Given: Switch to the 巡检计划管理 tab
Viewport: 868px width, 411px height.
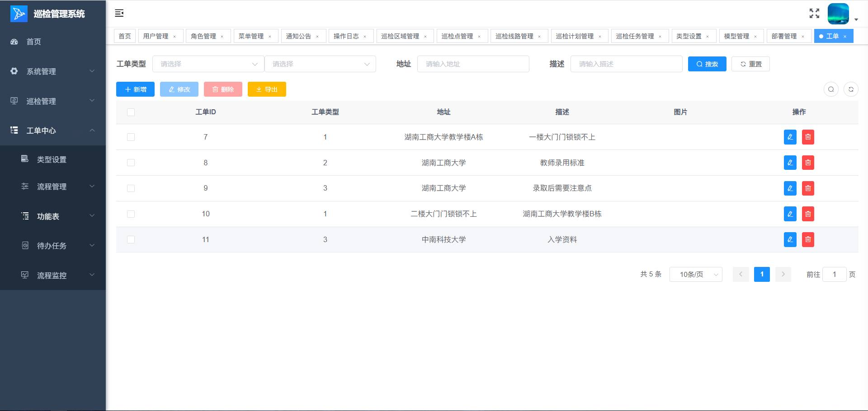Looking at the screenshot, I should 575,36.
